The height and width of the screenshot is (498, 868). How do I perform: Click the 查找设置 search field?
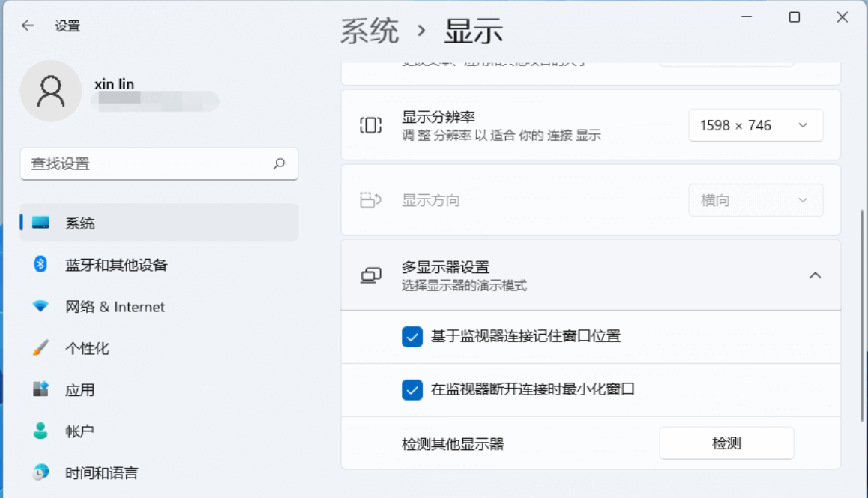pos(150,163)
